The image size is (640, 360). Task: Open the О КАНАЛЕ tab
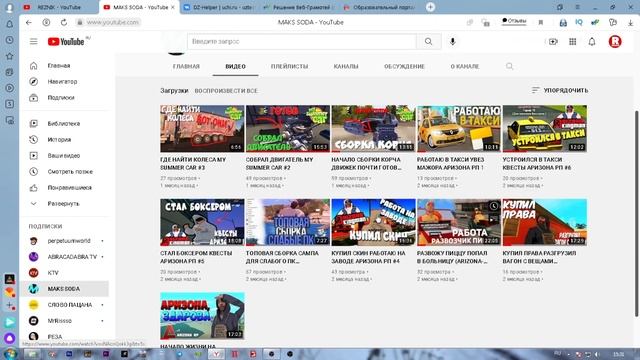pos(465,66)
